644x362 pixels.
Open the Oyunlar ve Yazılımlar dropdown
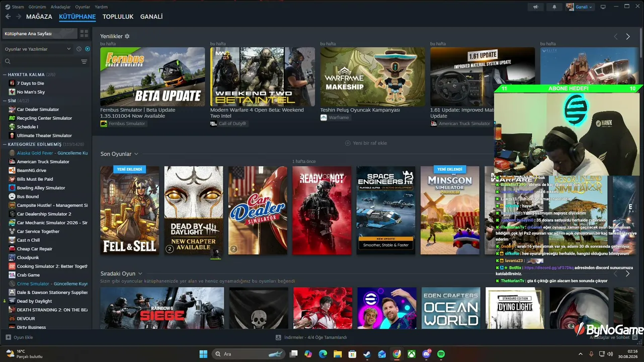click(38, 49)
